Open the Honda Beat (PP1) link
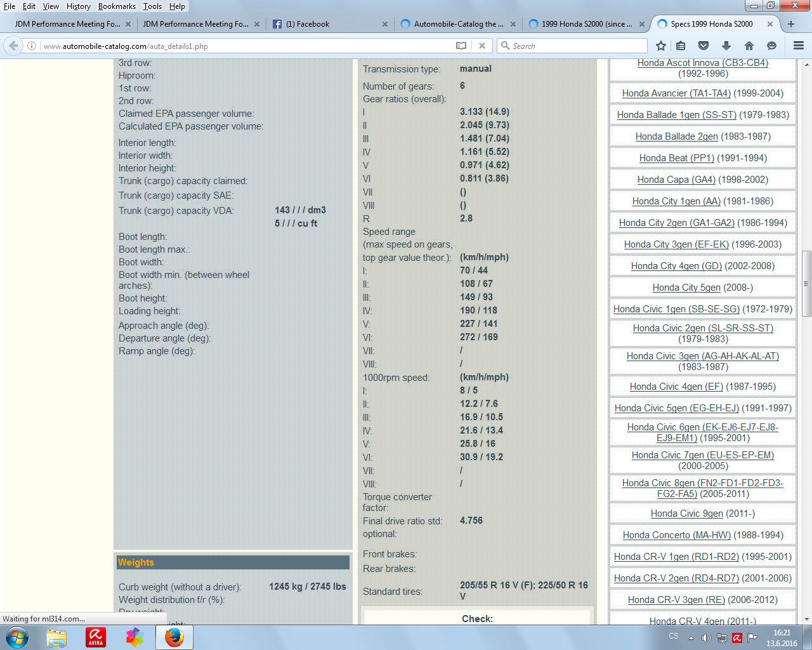The height and width of the screenshot is (650, 812). (x=676, y=158)
